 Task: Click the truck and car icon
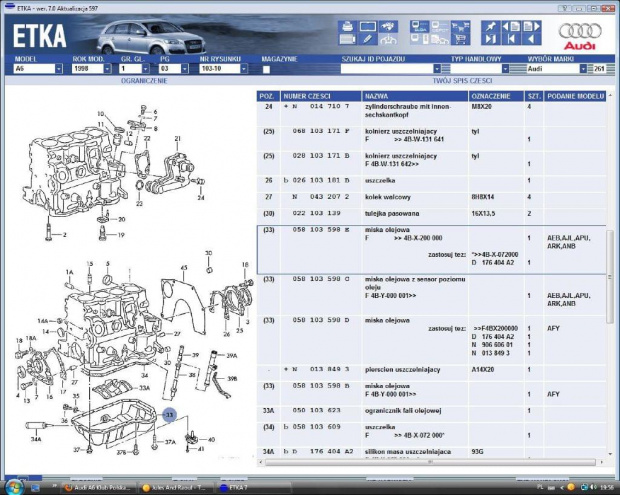440,39
